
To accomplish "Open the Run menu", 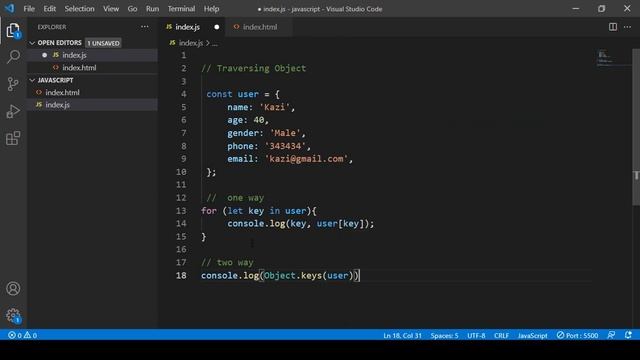I will [x=152, y=9].
